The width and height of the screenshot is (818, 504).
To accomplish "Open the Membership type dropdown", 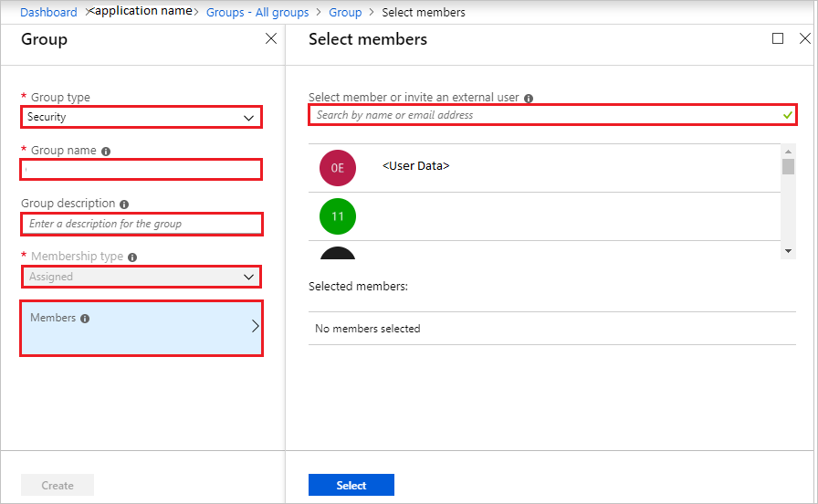I will [142, 277].
